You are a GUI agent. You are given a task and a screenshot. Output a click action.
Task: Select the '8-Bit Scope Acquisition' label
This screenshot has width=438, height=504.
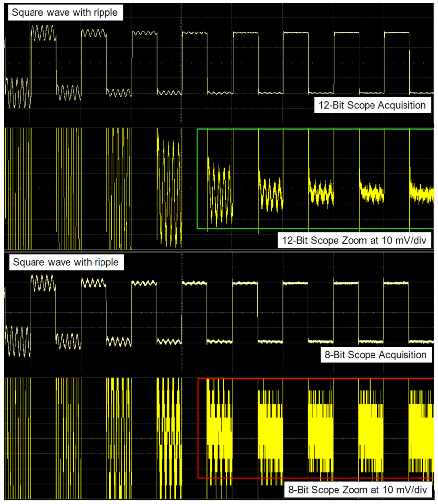click(x=375, y=355)
